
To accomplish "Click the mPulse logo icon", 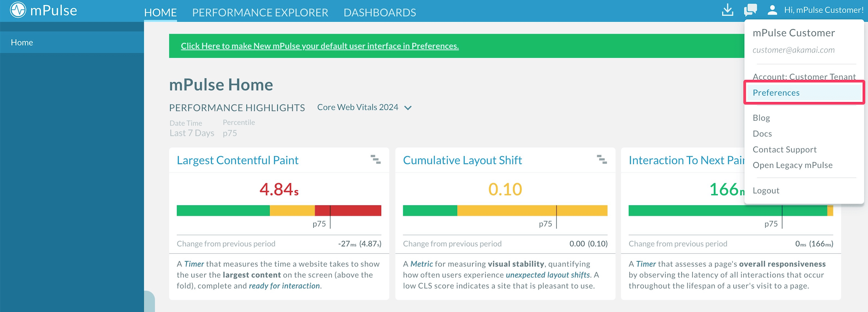I will [18, 10].
